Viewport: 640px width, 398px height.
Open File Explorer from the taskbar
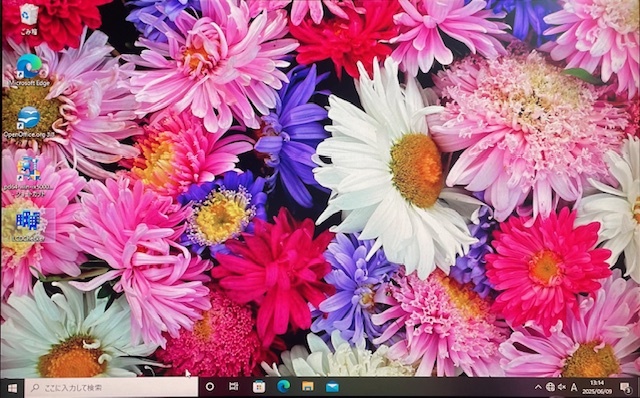308,386
